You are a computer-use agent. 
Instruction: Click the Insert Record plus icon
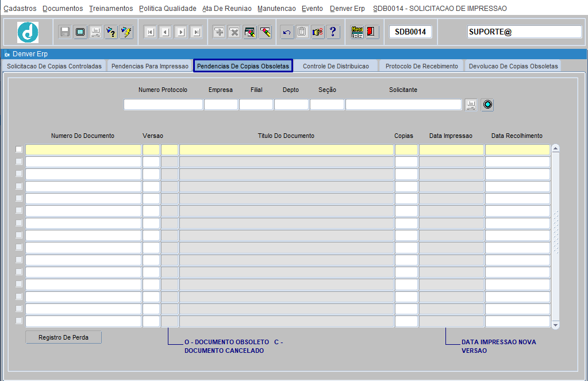pyautogui.click(x=219, y=32)
